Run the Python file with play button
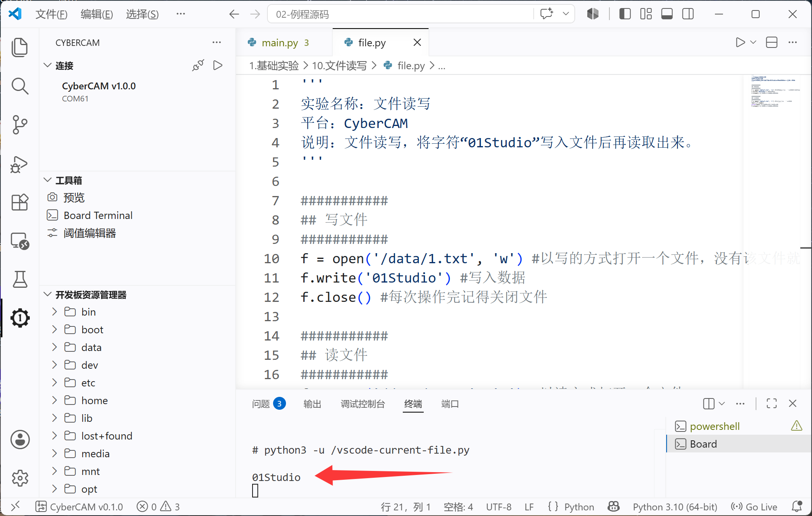Viewport: 812px width, 516px height. (x=740, y=42)
